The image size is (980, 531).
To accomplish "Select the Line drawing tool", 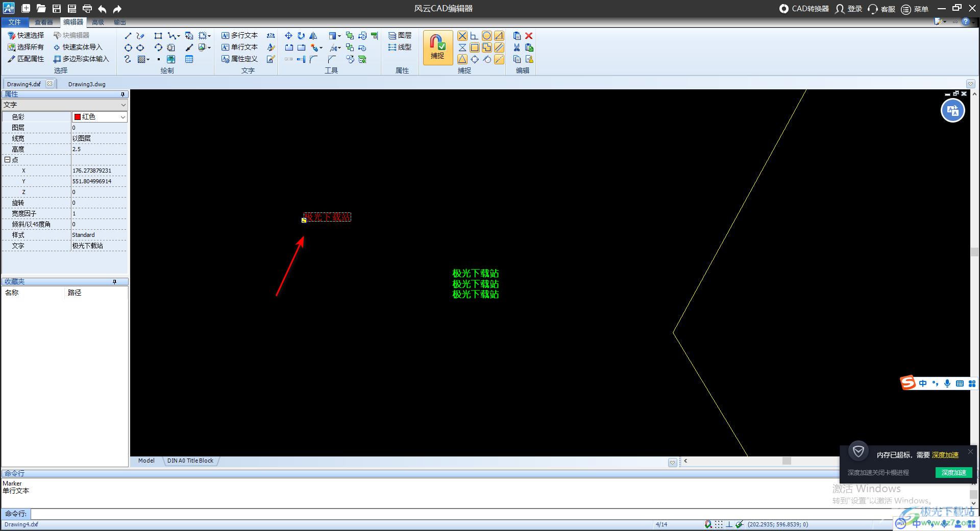I will (x=128, y=36).
